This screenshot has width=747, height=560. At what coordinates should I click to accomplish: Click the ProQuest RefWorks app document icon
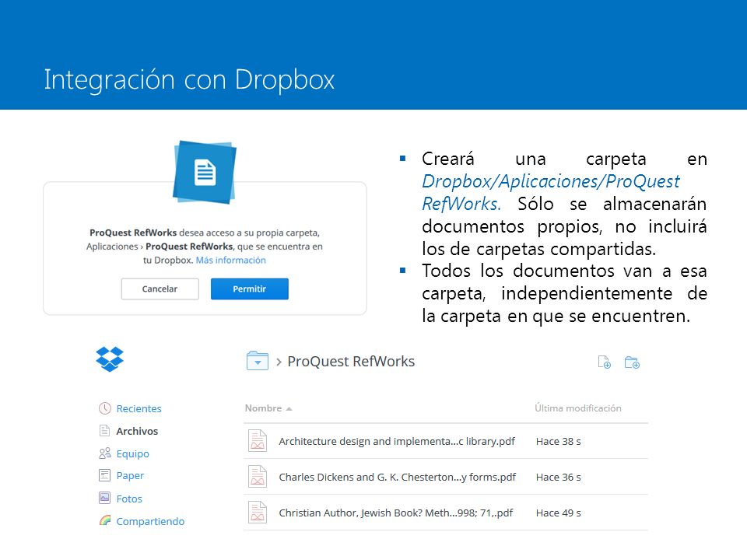[205, 172]
